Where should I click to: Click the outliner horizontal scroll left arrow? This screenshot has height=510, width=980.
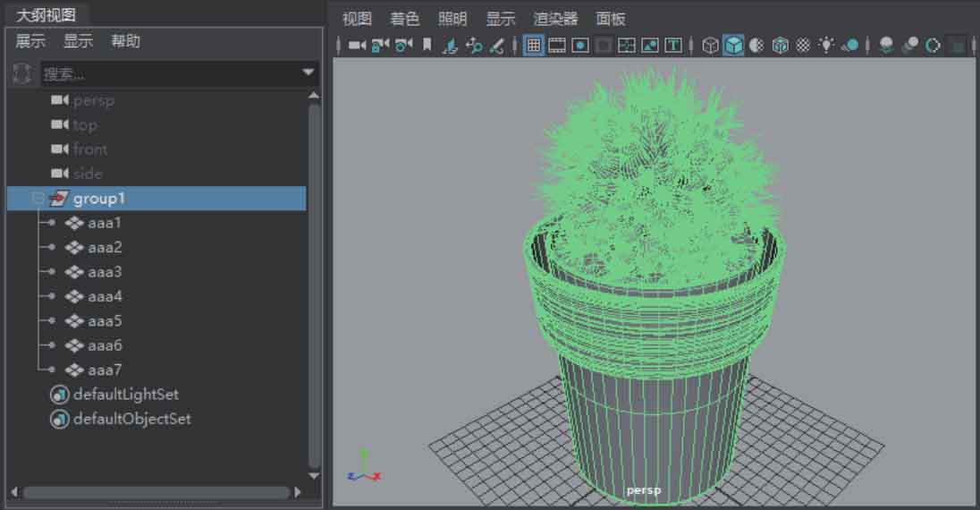tap(14, 492)
